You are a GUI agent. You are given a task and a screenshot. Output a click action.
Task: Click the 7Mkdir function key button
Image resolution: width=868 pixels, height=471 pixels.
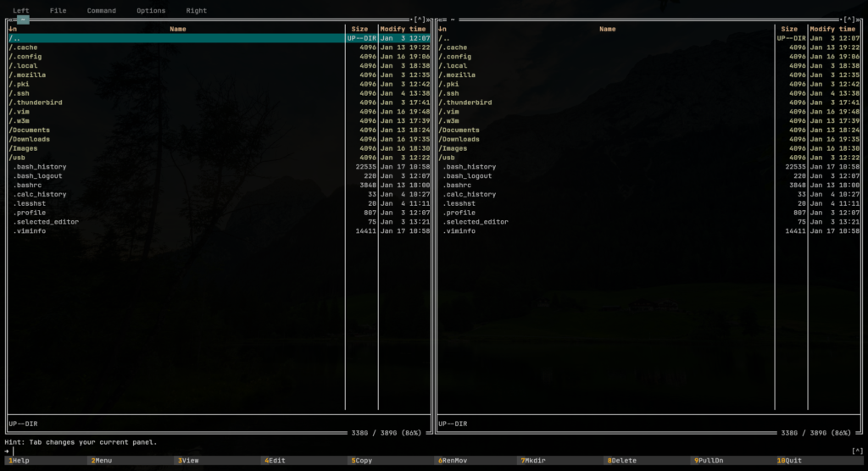coord(561,461)
